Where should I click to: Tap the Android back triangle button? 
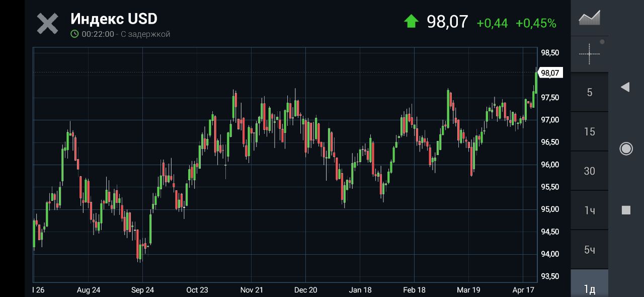(x=625, y=87)
